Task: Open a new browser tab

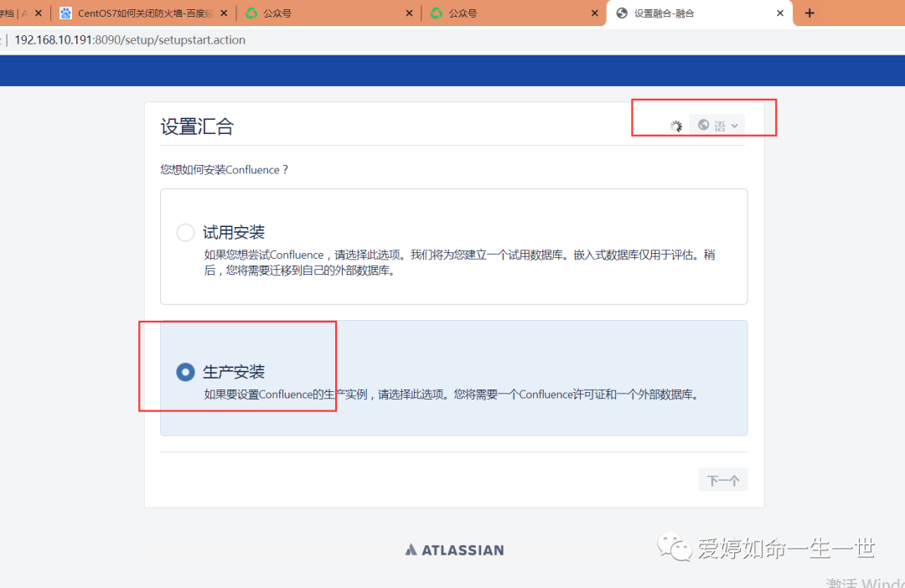Action: click(809, 13)
